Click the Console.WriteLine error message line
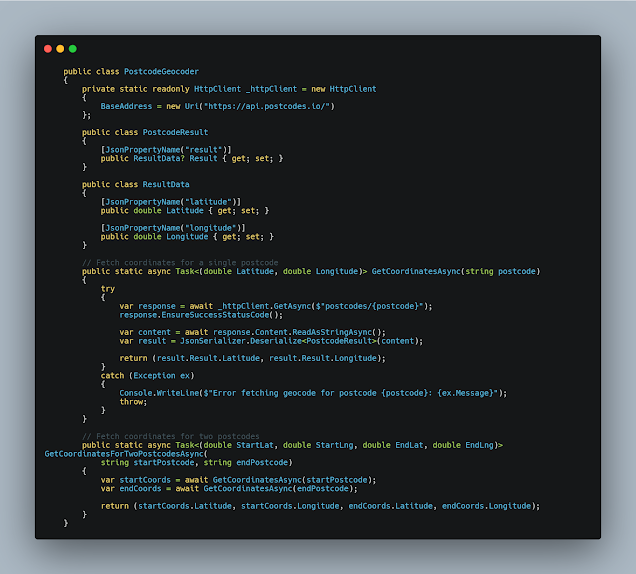 pos(313,393)
